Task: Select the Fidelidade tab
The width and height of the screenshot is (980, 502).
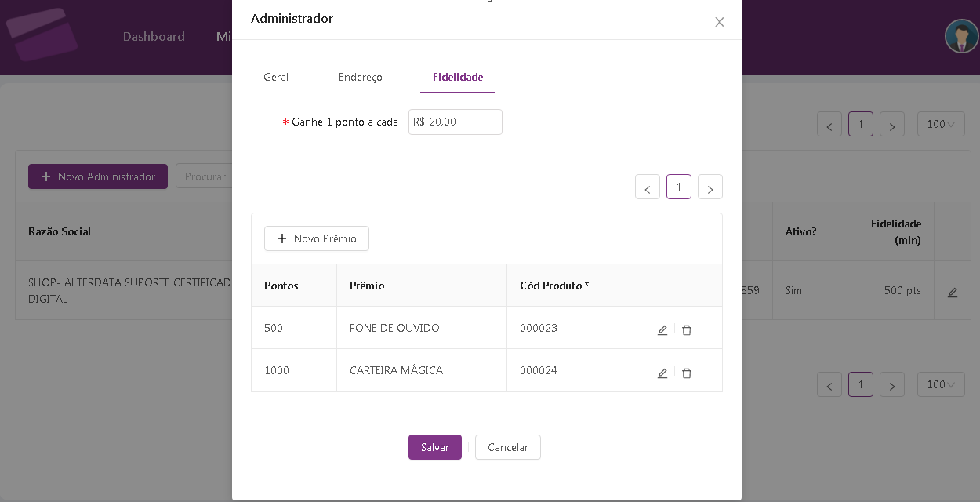Action: tap(458, 77)
